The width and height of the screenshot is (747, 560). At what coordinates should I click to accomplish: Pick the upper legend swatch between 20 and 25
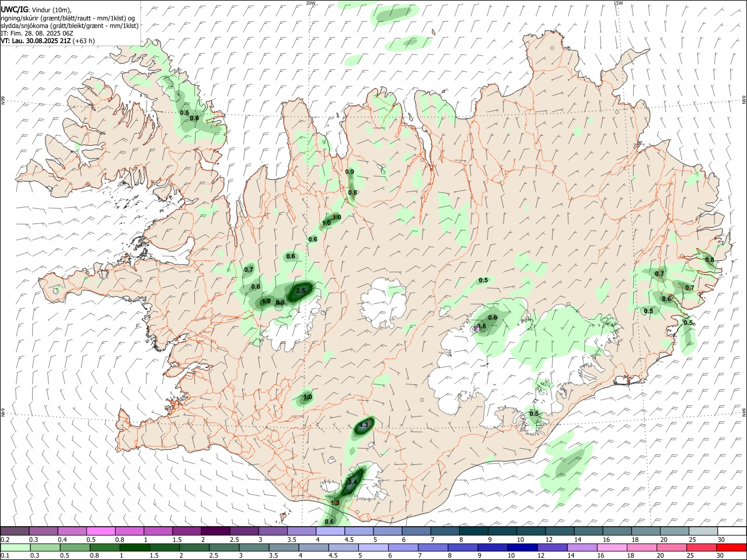point(675,531)
